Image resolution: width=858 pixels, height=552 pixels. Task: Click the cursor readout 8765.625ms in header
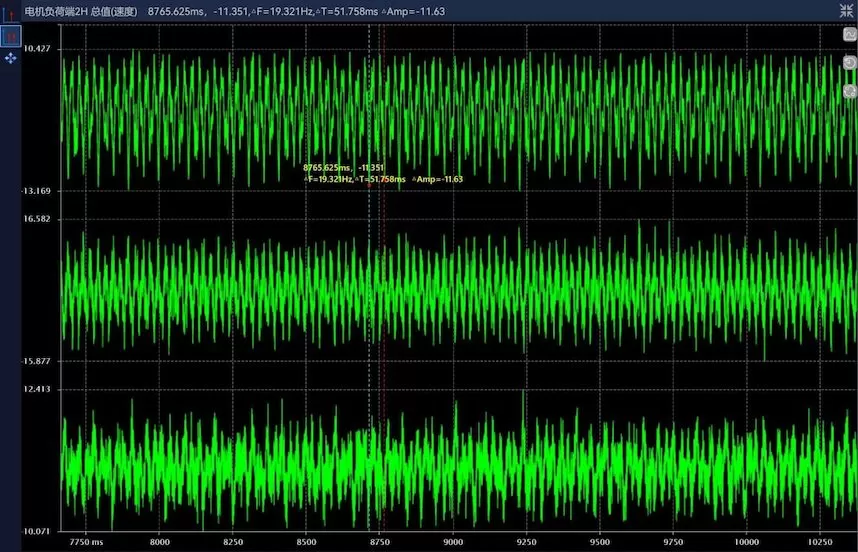177,11
